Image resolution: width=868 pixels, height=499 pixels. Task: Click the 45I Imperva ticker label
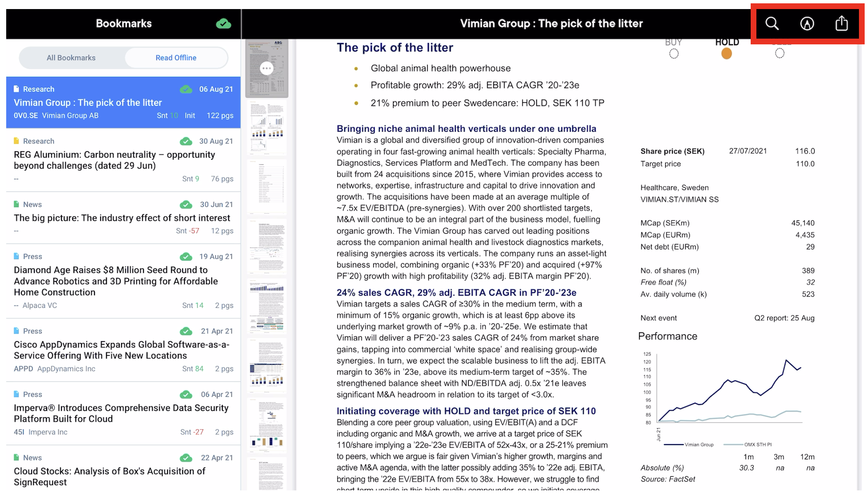19,432
